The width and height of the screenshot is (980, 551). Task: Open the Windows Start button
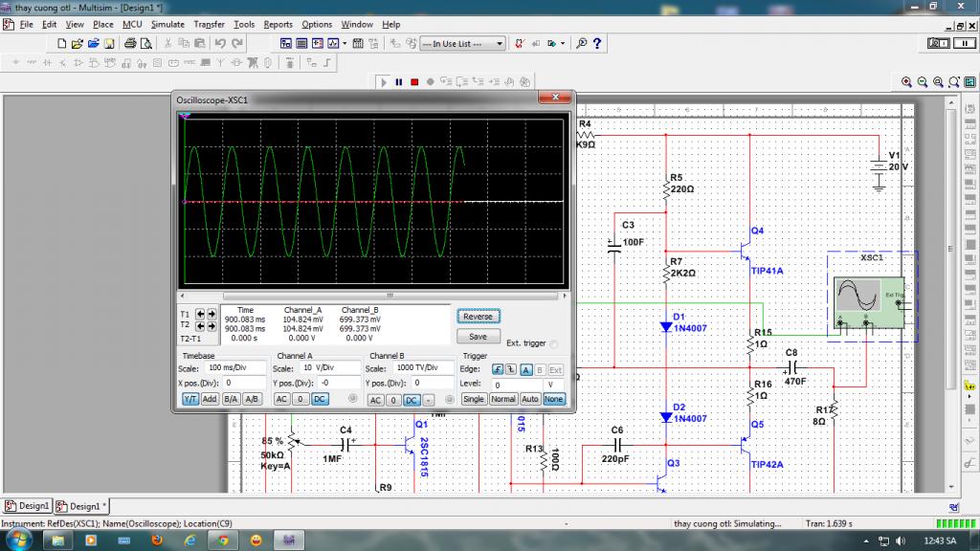[x=19, y=540]
